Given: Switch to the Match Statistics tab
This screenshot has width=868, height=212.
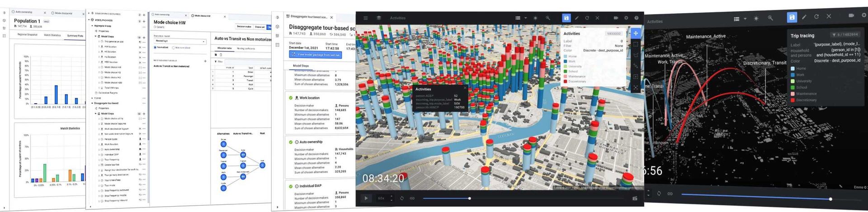Looking at the screenshot, I should coord(52,35).
